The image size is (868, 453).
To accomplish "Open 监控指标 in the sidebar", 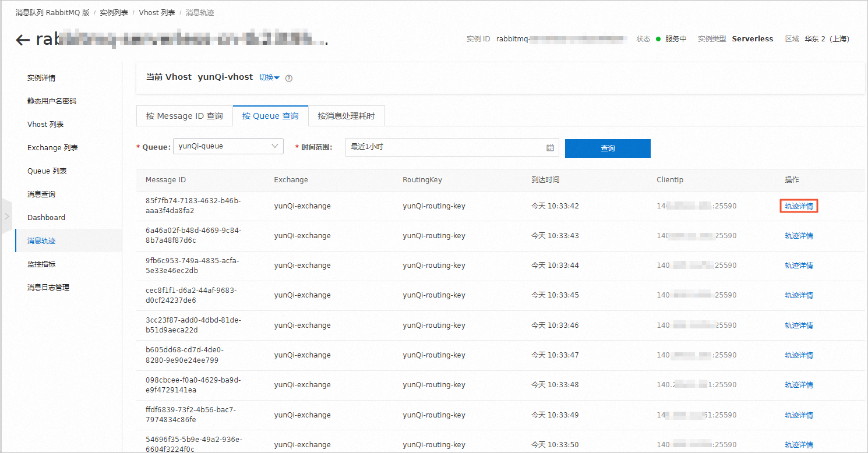I will pyautogui.click(x=41, y=264).
